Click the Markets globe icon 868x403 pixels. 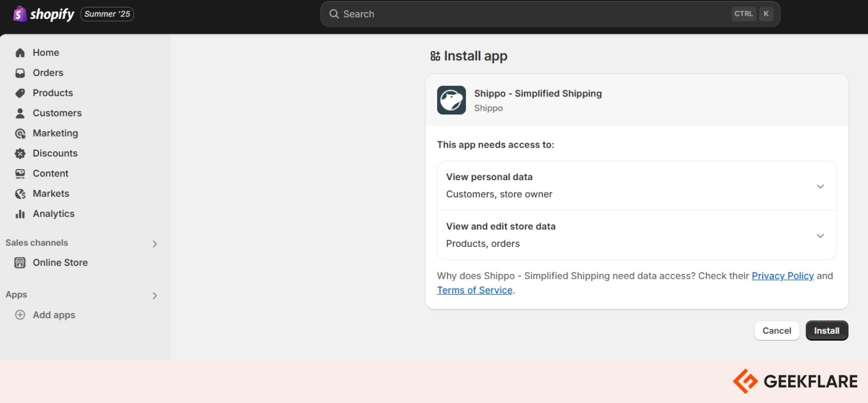click(x=20, y=194)
